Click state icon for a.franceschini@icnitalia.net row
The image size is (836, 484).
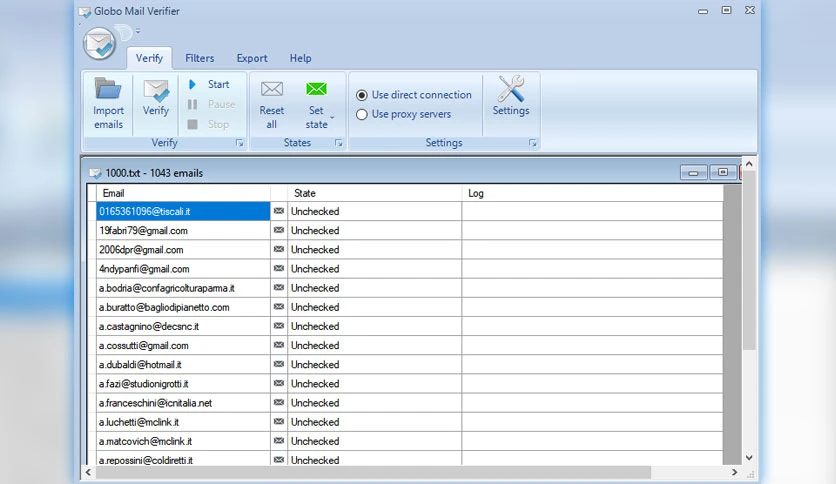[279, 403]
